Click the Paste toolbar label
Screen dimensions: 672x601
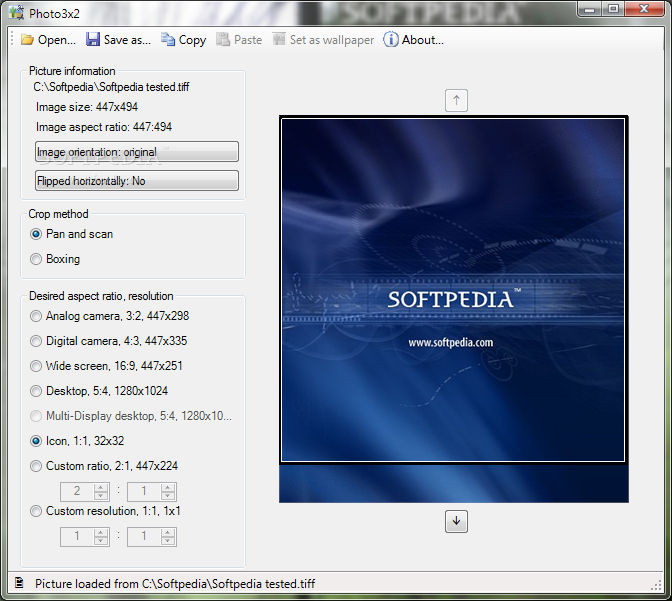click(x=248, y=40)
